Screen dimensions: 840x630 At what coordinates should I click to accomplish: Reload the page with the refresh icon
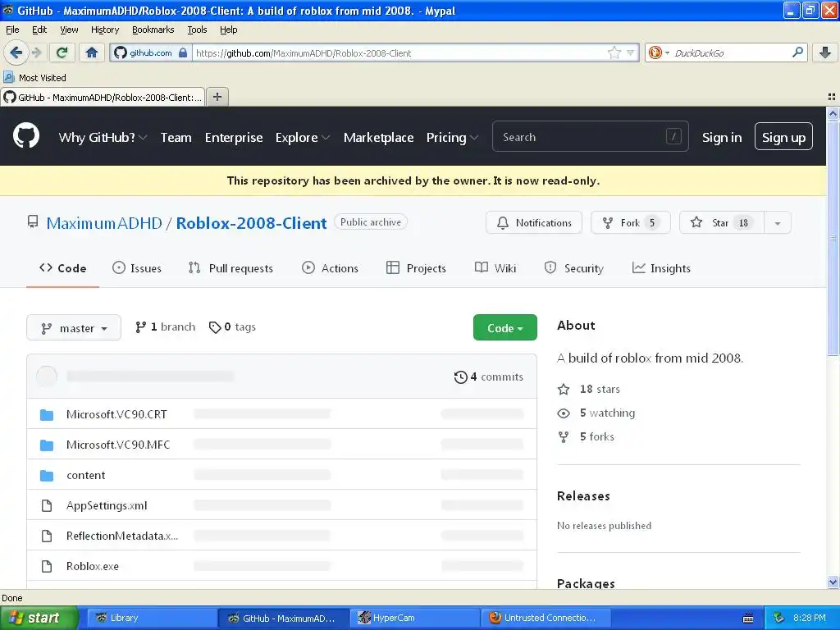pyautogui.click(x=62, y=52)
